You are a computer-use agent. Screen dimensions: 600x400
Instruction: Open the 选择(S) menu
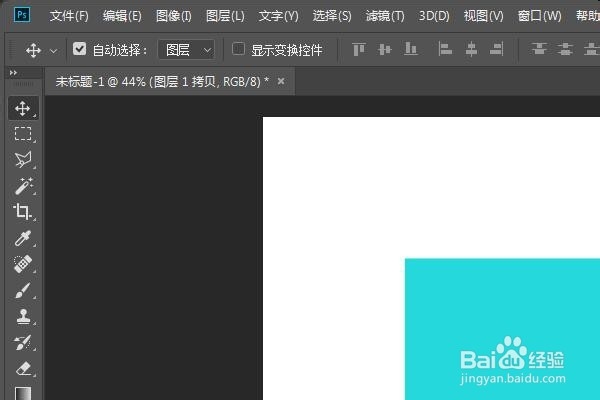click(x=332, y=16)
